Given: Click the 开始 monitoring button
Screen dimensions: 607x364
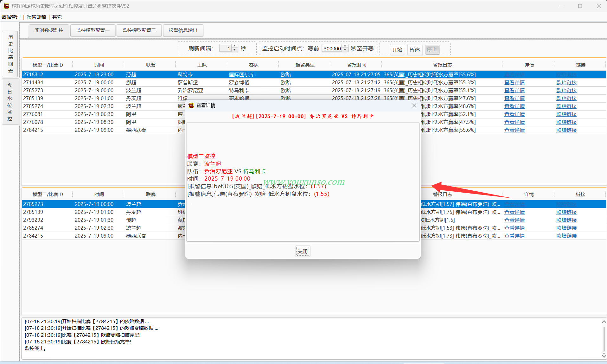Looking at the screenshot, I should pyautogui.click(x=397, y=50).
